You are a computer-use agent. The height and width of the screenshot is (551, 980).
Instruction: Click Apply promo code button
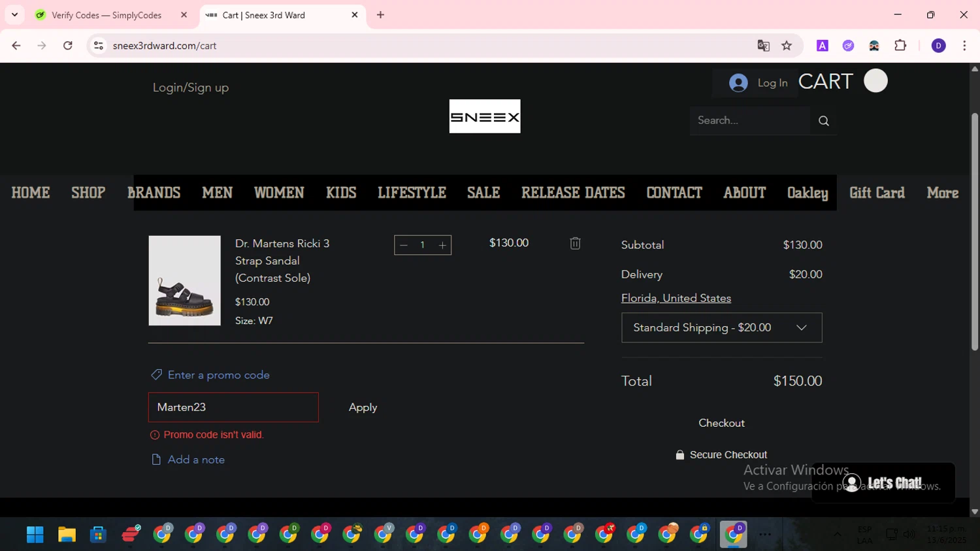pos(363,407)
